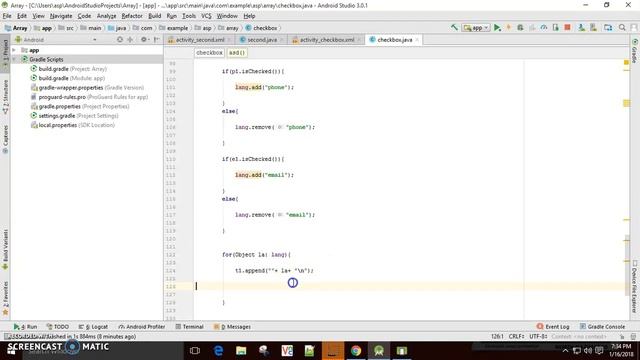The image size is (640, 360).
Task: Open the Analyze menu
Action: click(107, 16)
